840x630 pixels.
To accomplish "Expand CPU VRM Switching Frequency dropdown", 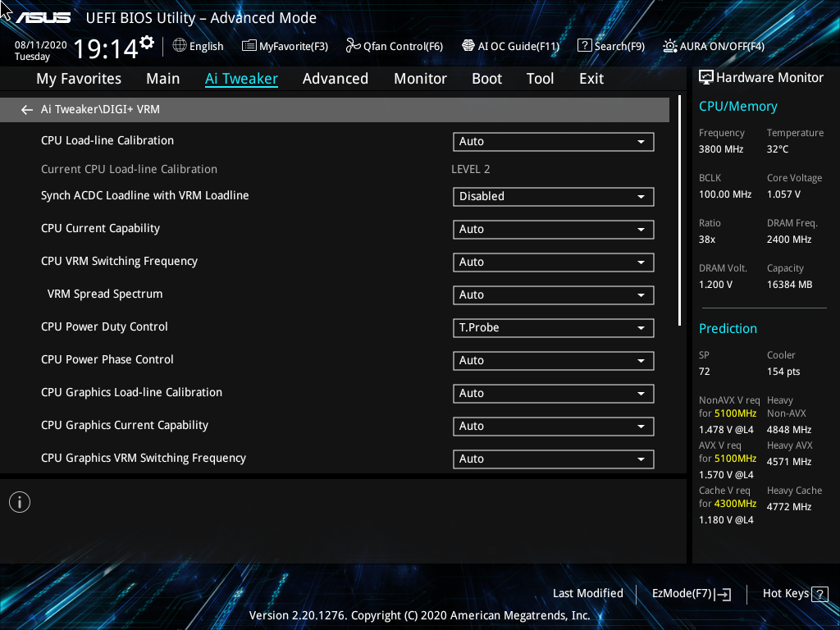I will tap(554, 262).
